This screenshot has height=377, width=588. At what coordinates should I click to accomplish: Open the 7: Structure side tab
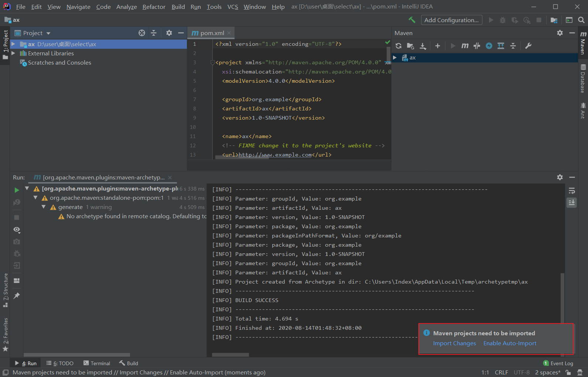click(x=6, y=290)
